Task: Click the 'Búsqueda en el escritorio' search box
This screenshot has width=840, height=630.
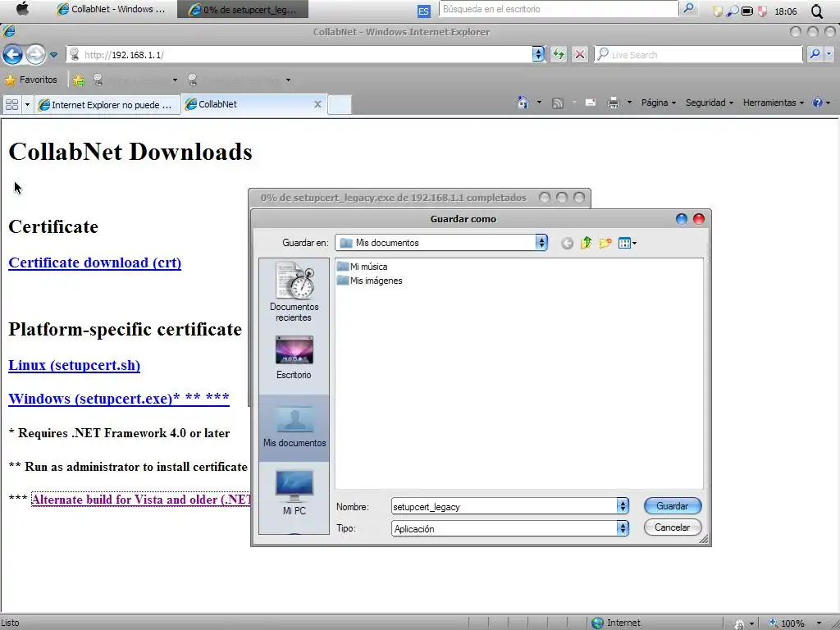Action: [x=558, y=9]
